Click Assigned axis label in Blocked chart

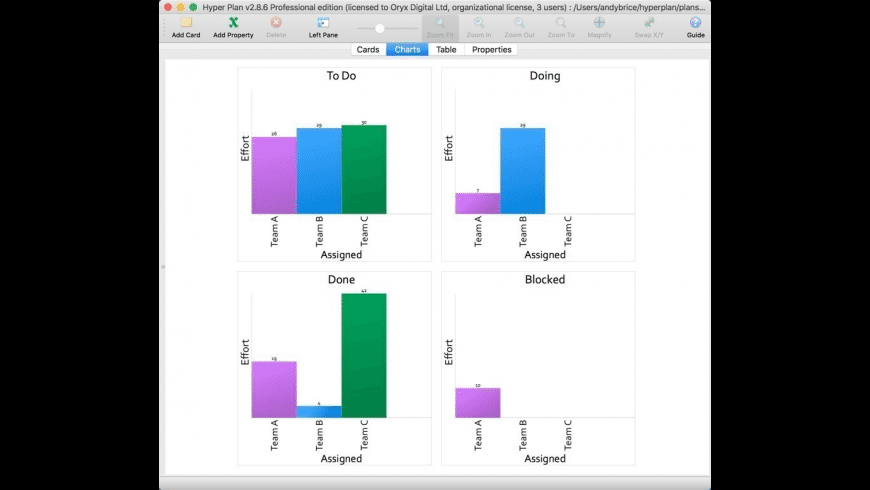(545, 458)
